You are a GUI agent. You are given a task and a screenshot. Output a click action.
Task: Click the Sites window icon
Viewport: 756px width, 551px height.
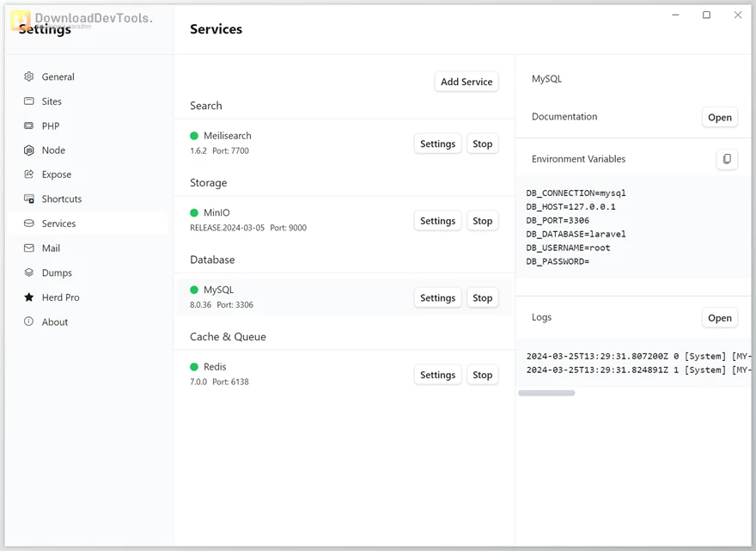tap(29, 101)
